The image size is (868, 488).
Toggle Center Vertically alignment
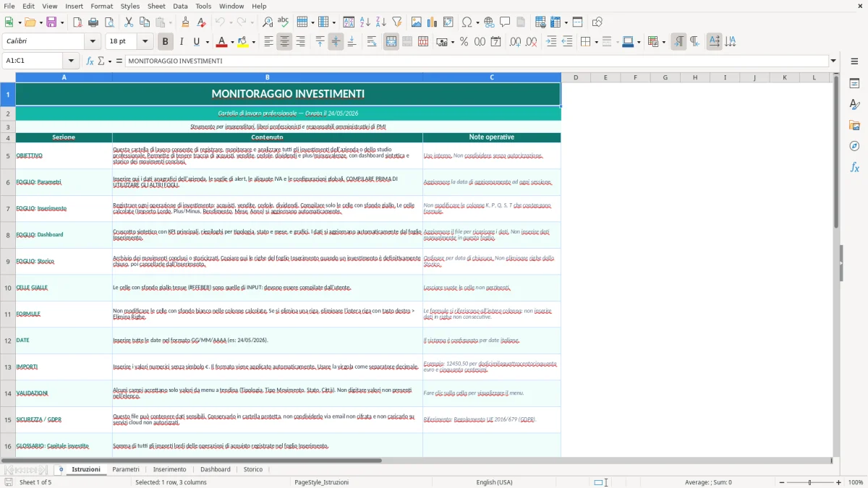tap(336, 42)
